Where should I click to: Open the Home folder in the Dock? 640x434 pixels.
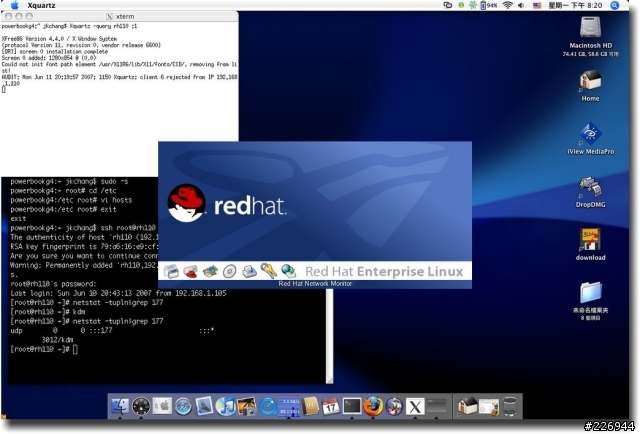pyautogui.click(x=467, y=406)
